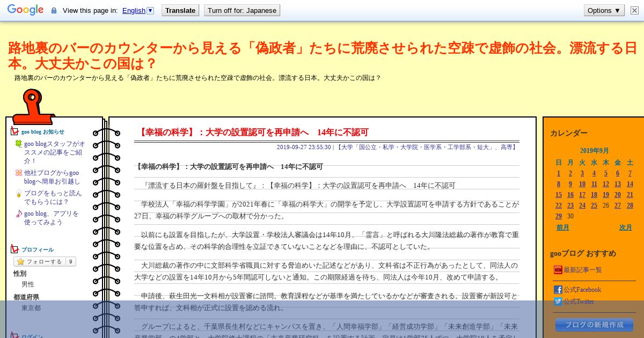644x338 pixels.
Task: Open the English language dropdown arrow
Action: (150, 10)
